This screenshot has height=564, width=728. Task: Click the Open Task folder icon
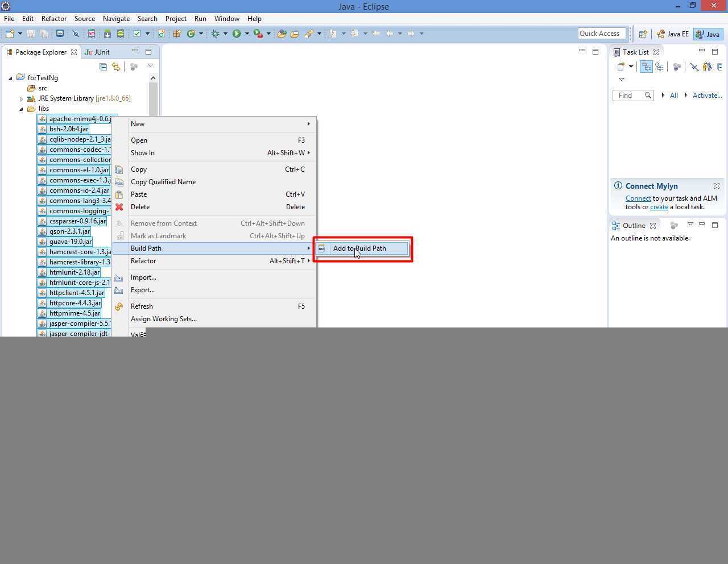[295, 34]
